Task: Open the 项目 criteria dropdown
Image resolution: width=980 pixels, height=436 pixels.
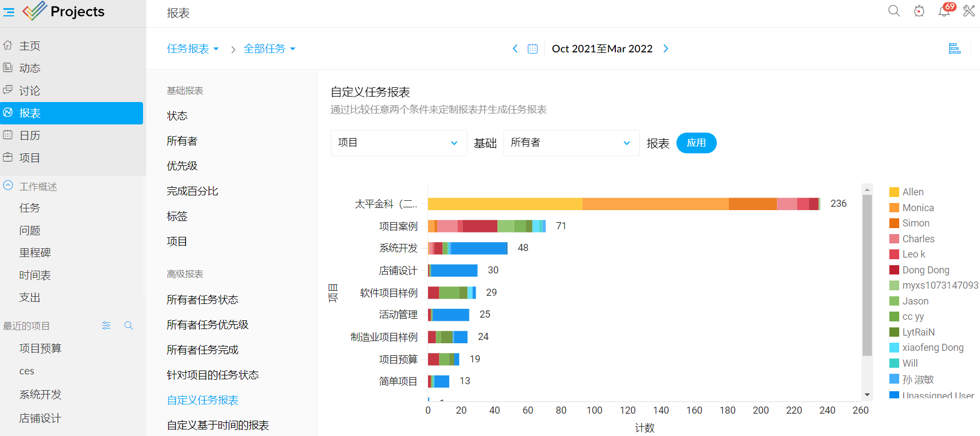Action: tap(399, 143)
